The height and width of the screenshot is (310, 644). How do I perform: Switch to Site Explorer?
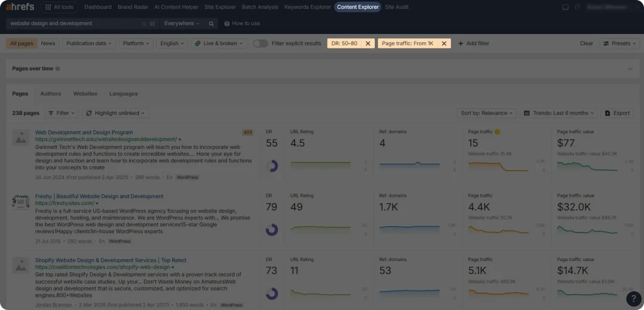(x=220, y=7)
